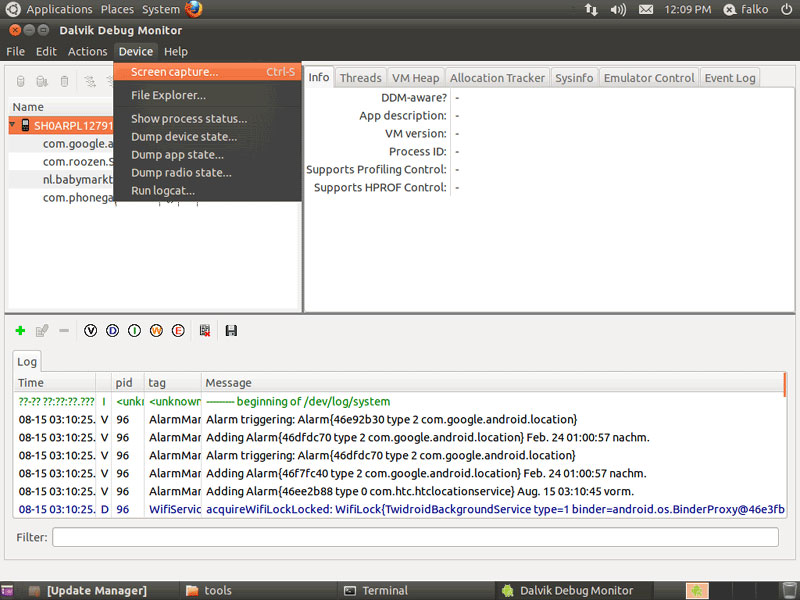The width and height of the screenshot is (800, 600).
Task: Click the green plus add filter icon
Action: tap(20, 331)
